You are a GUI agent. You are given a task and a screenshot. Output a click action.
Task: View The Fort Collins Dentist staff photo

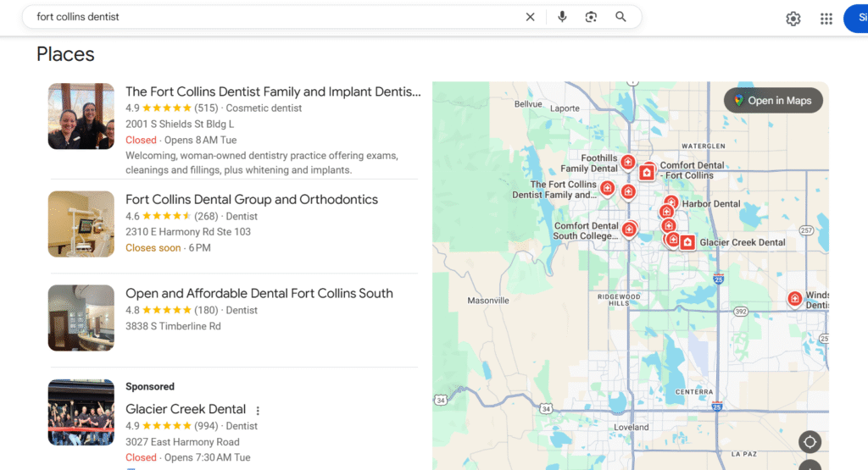(81, 116)
